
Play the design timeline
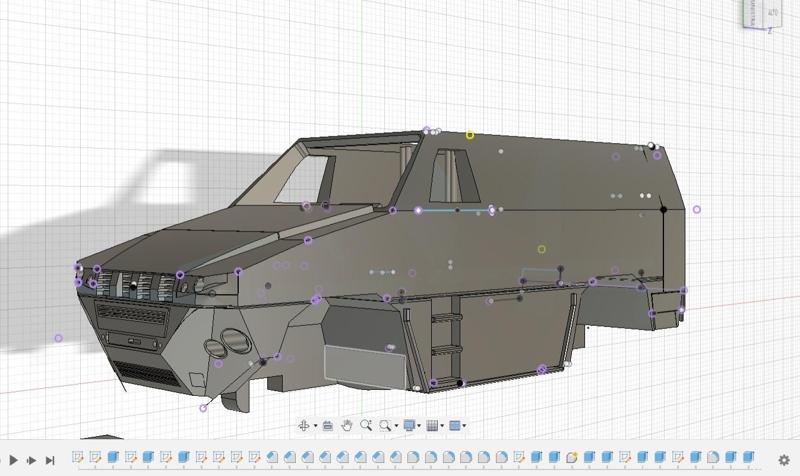coord(13,460)
